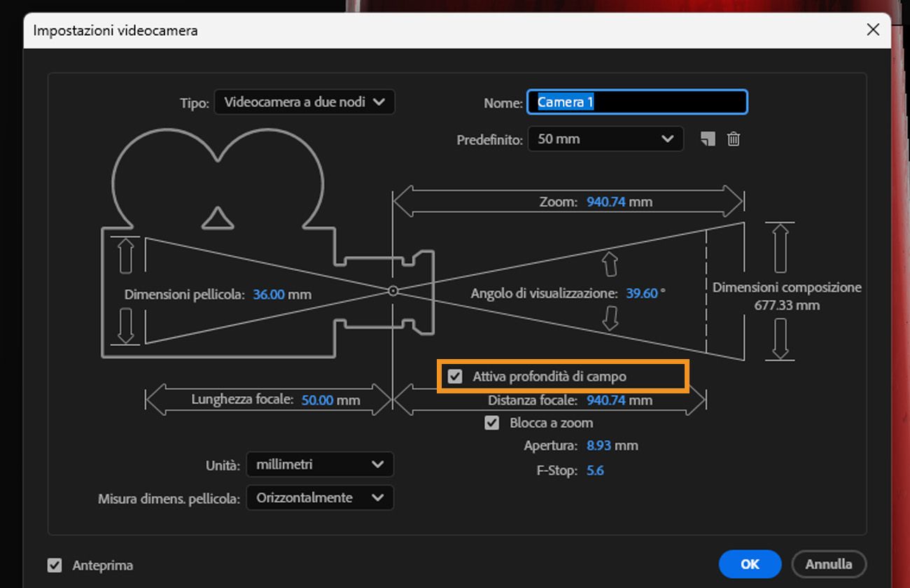The height and width of the screenshot is (588, 910).
Task: Select the Zoom value 940.74
Action: tap(606, 202)
